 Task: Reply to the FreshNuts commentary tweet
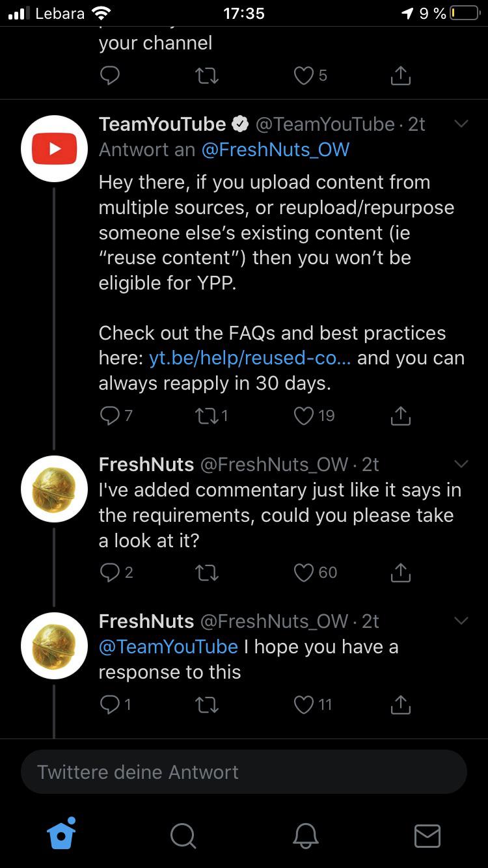111,572
